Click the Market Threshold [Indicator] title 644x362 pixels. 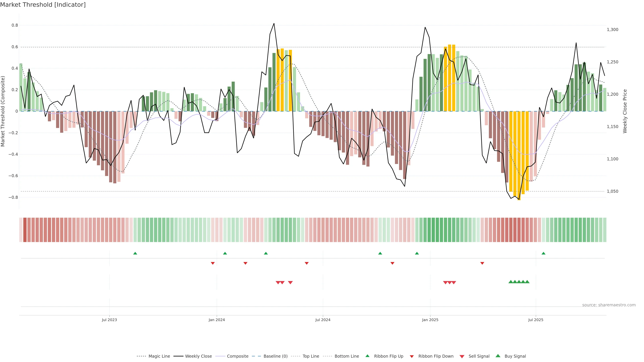coord(43,5)
